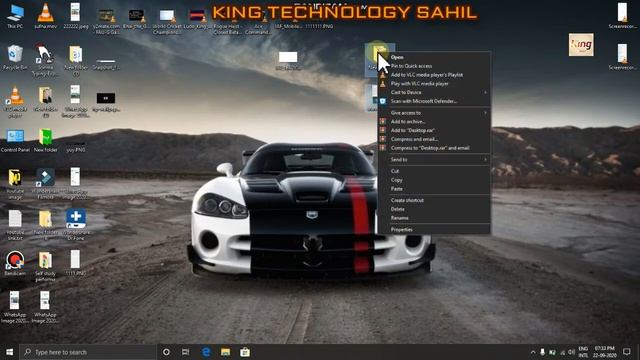Open the Recycle Bin icon

(x=15, y=58)
